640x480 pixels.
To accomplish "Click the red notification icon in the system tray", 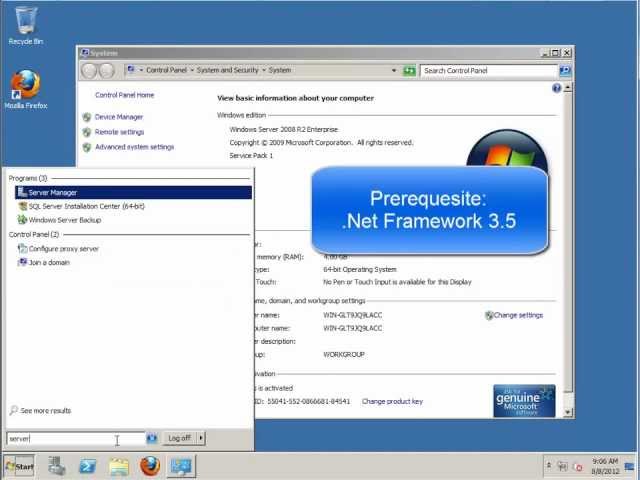I will (x=578, y=467).
